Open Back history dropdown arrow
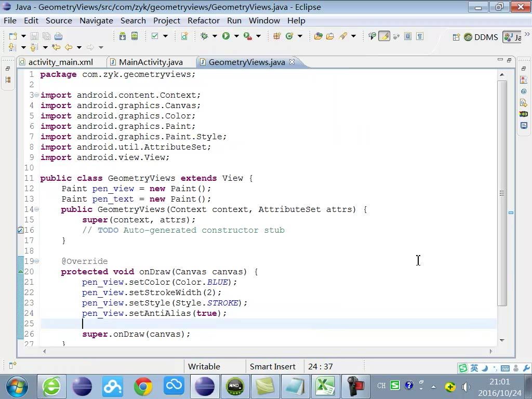The height and width of the screenshot is (399, 532). click(x=79, y=47)
